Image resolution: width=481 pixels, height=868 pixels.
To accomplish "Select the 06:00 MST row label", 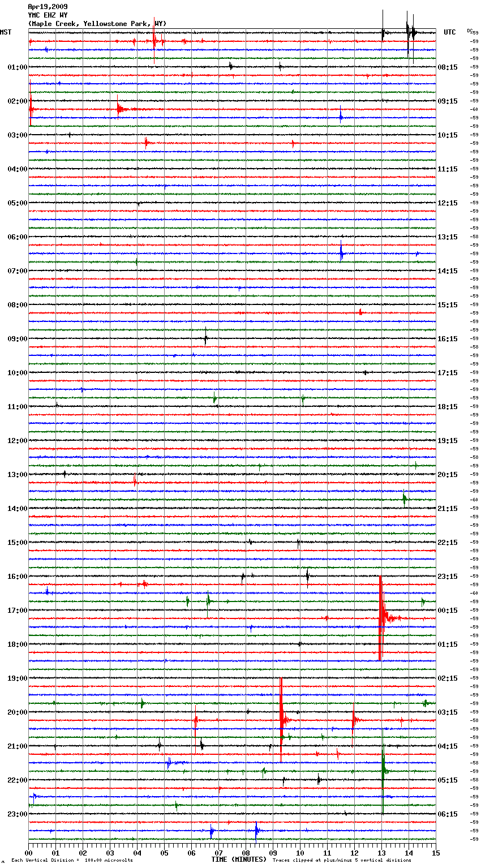I will [x=18, y=237].
